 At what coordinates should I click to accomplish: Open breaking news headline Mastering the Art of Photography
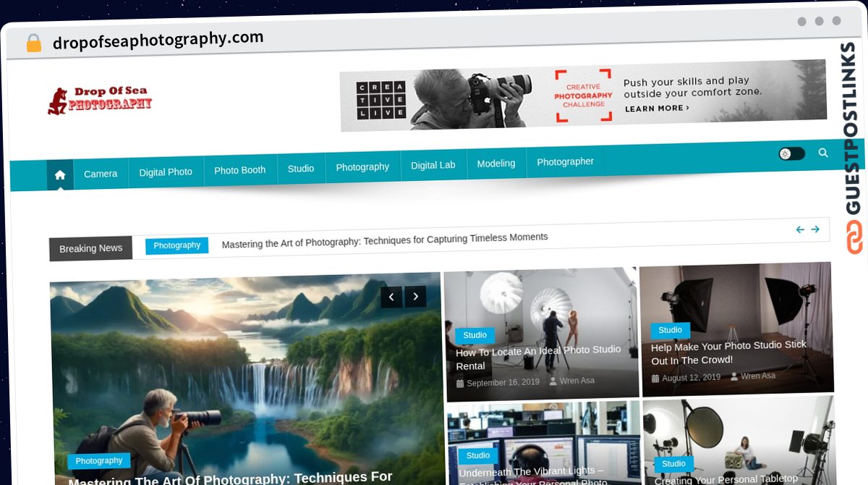[385, 240]
